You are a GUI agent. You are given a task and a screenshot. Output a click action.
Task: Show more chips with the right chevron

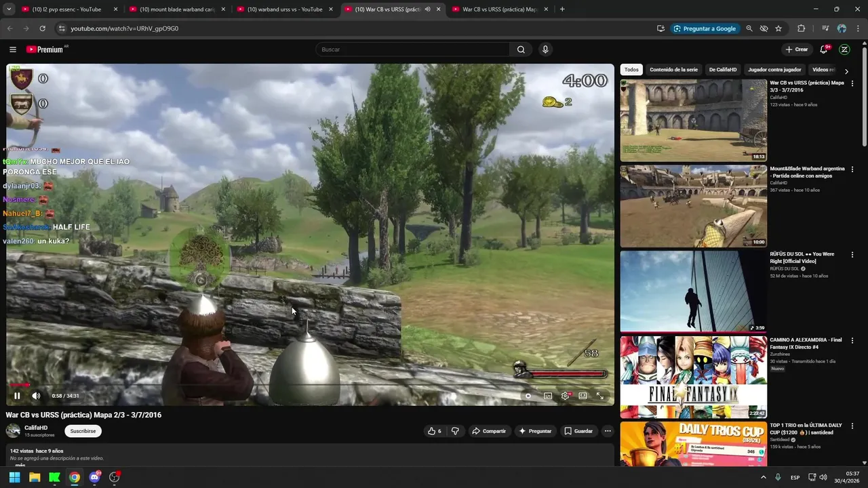tap(846, 70)
